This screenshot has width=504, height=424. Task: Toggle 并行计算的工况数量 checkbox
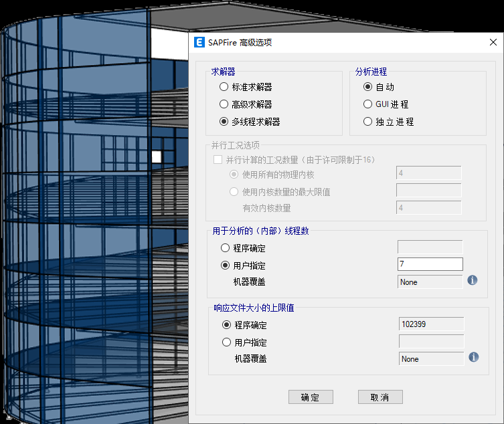218,160
